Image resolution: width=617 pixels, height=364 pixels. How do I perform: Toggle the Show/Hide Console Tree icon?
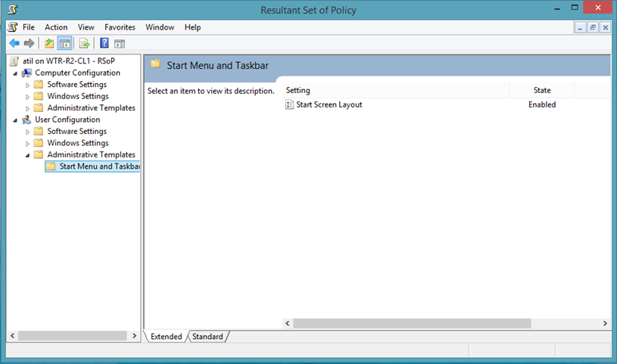[65, 43]
